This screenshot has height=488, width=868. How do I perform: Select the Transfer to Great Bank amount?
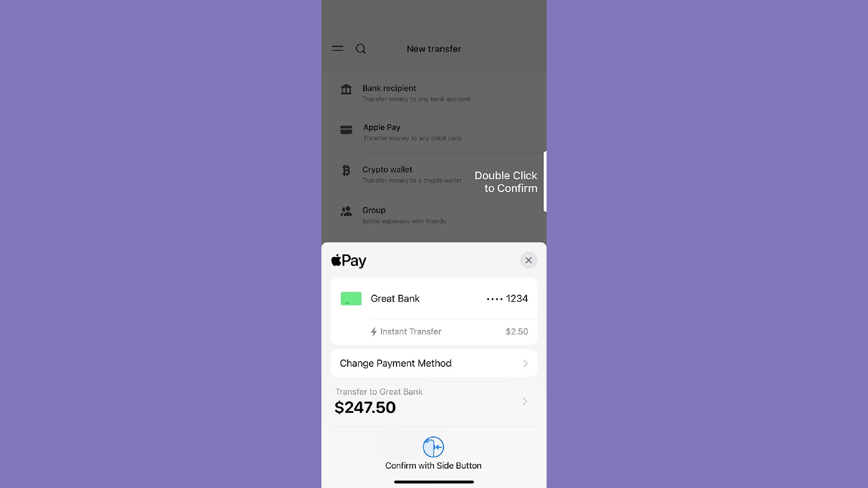[x=365, y=407]
